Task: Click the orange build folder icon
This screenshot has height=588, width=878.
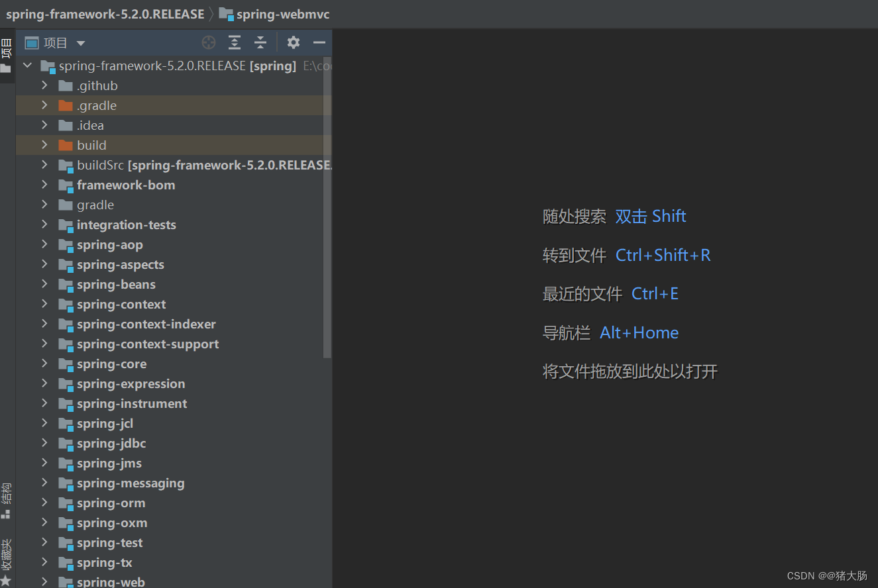Action: [65, 145]
